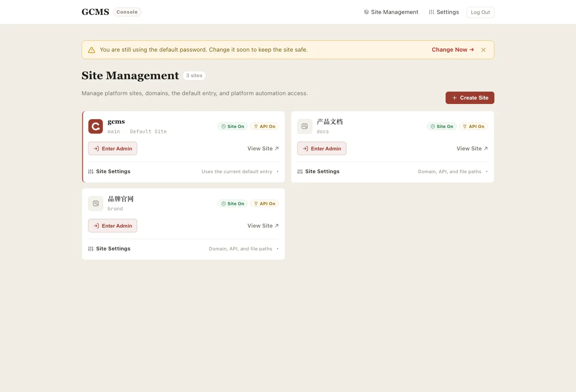Open Settings in top navigation

pyautogui.click(x=444, y=12)
